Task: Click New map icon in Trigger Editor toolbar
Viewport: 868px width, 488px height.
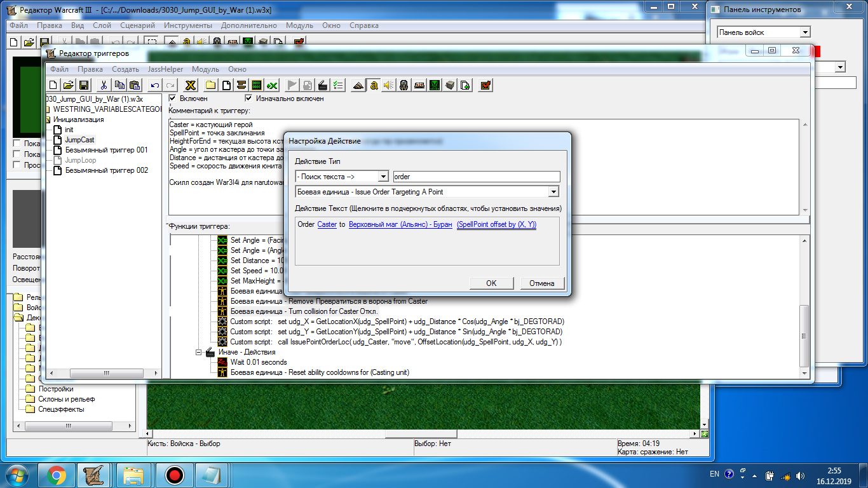Action: 53,85
